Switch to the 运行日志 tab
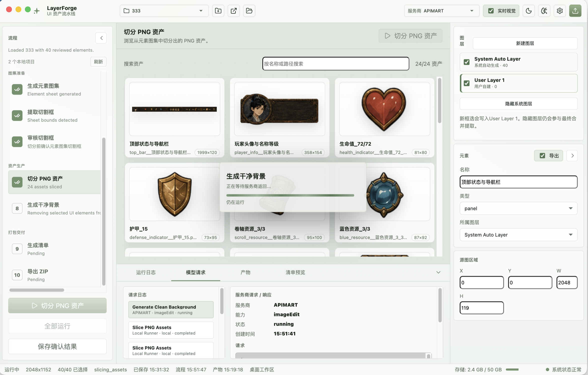Screen dimensions: 588x375 (x=146, y=272)
